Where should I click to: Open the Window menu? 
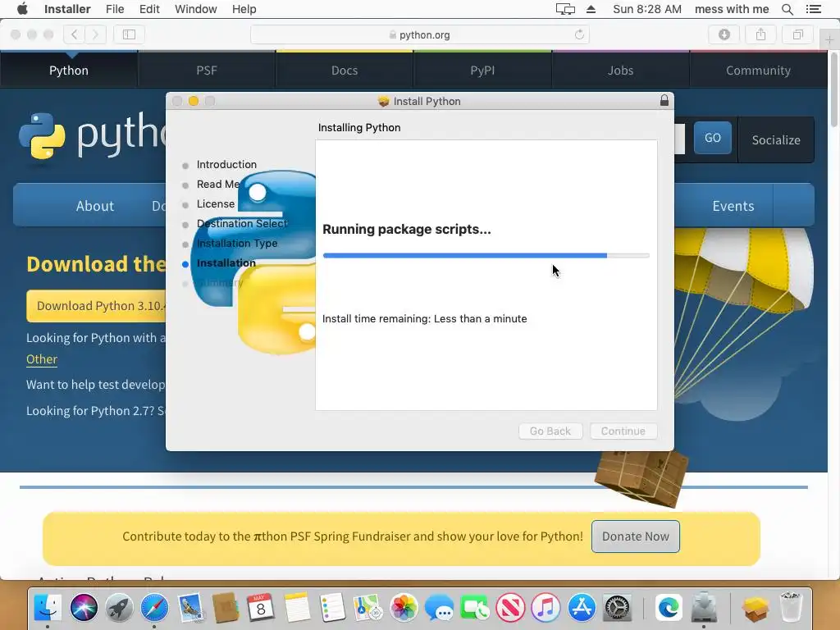coord(195,9)
